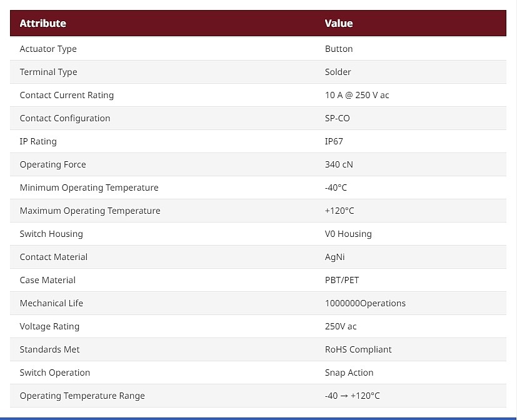Select the Actuator Type attribute label
This screenshot has height=420, width=517.
[48, 49]
